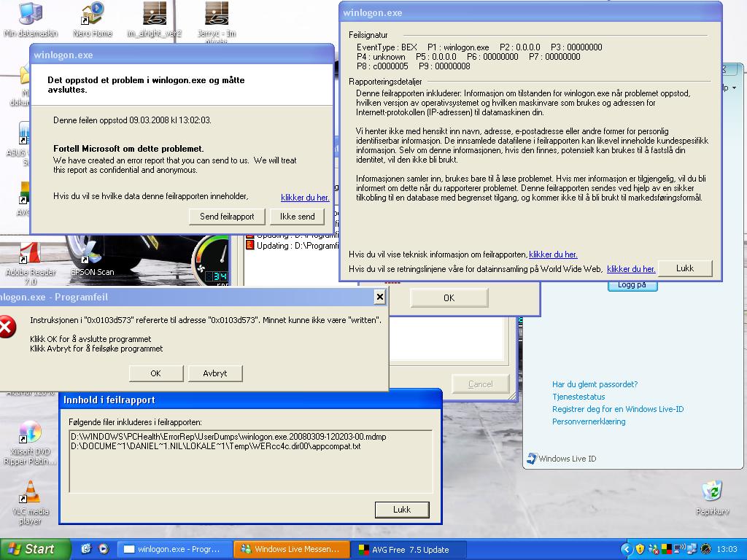Click 'Har du glemt passordet?' link
The width and height of the screenshot is (747, 560).
595,384
